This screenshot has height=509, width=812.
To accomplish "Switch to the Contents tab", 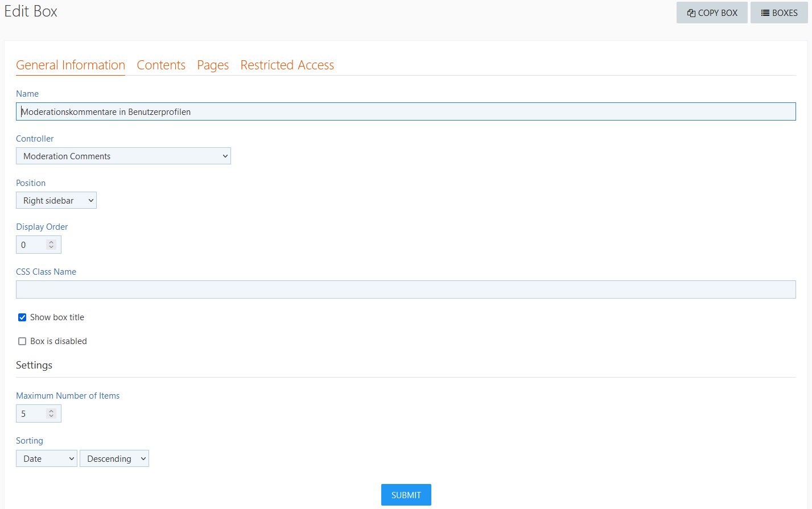I will (161, 65).
